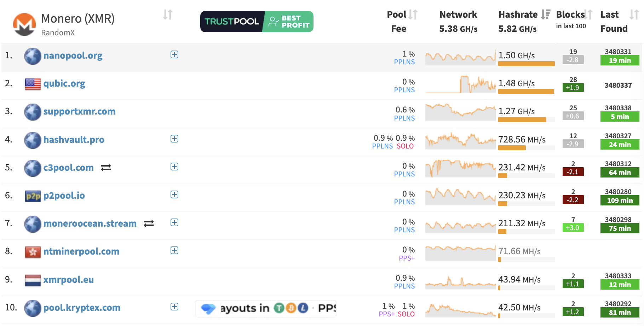644x326 pixels.
Task: Click the p2pool.io logo icon
Action: pos(33,196)
